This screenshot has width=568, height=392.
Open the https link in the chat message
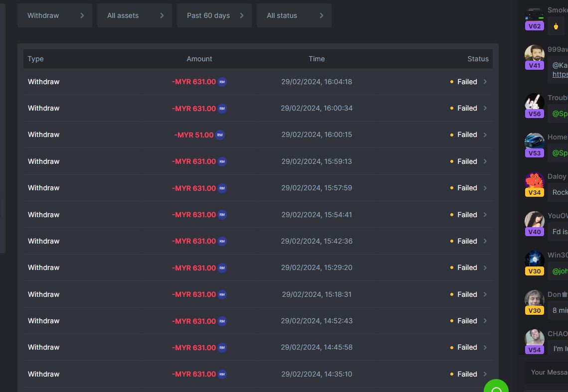click(560, 74)
